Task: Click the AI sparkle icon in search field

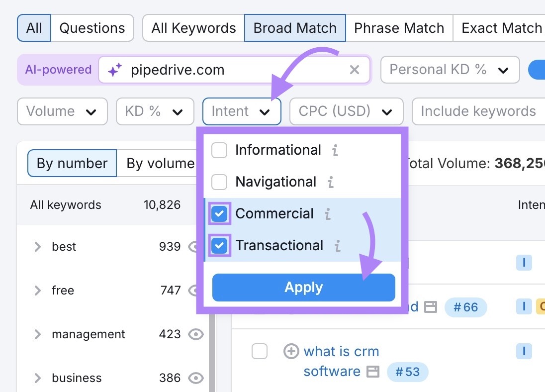Action: tap(115, 70)
